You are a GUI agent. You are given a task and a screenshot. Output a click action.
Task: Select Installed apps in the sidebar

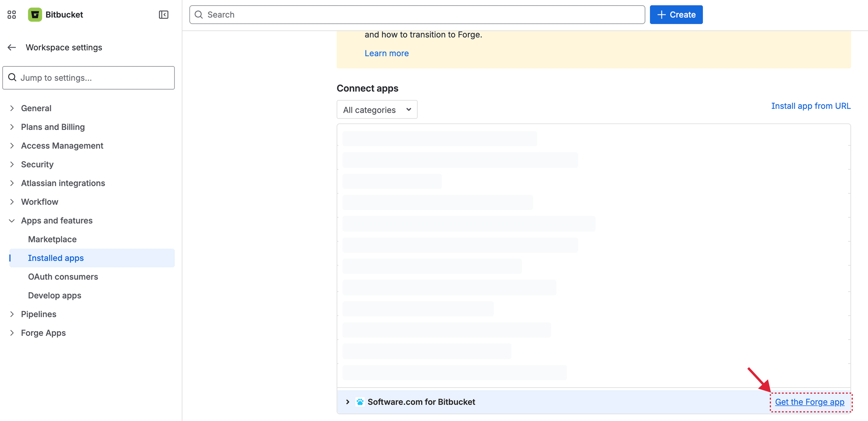(x=92, y=258)
